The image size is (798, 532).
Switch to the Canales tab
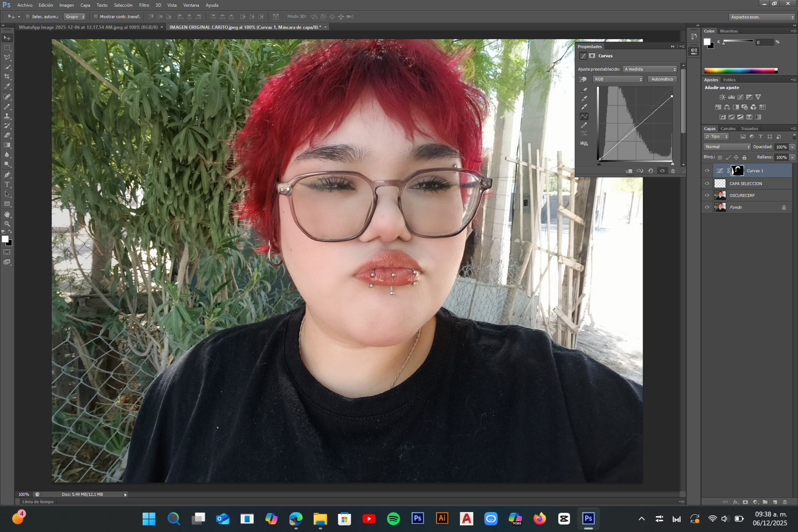click(728, 128)
